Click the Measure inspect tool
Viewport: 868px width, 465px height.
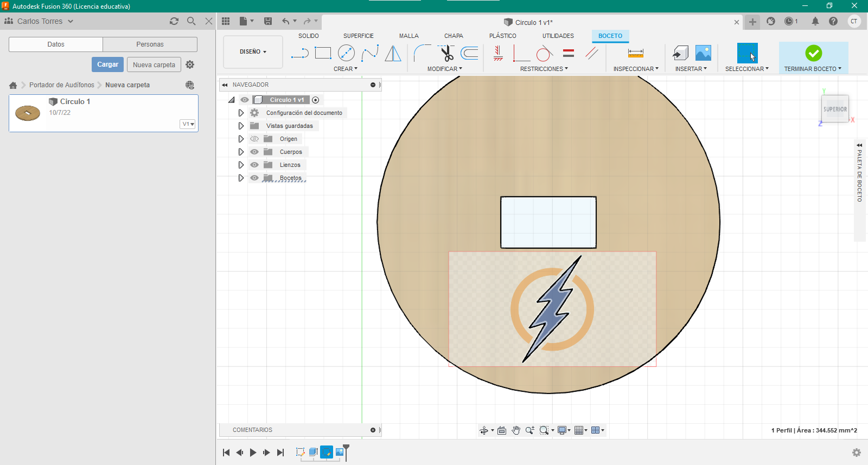(635, 53)
